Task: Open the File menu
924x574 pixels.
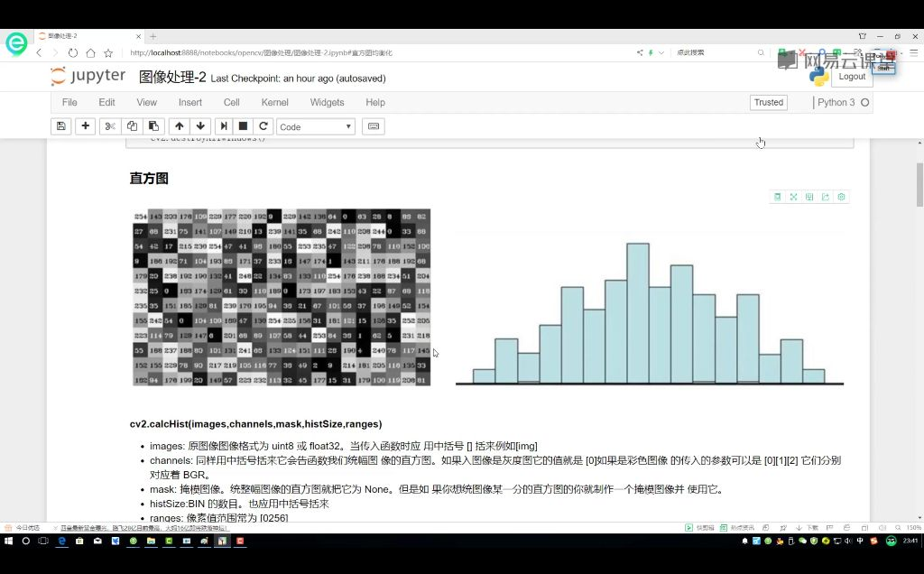Action: [x=69, y=102]
